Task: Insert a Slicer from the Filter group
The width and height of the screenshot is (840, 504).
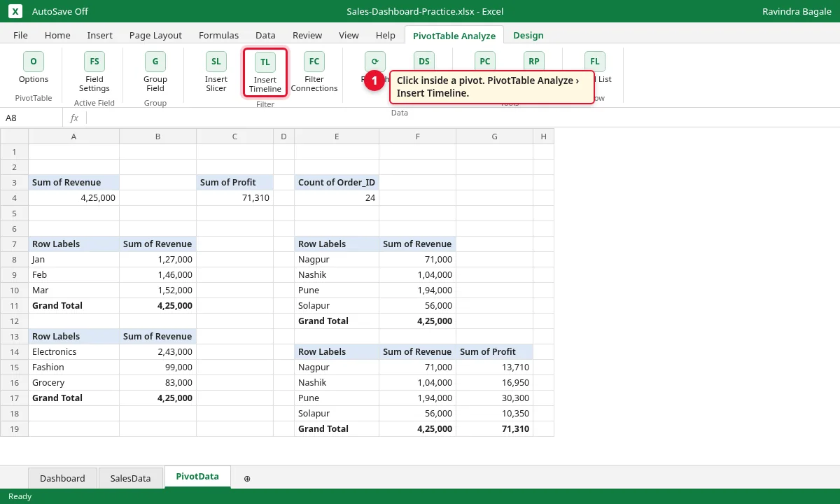Action: coord(216,72)
